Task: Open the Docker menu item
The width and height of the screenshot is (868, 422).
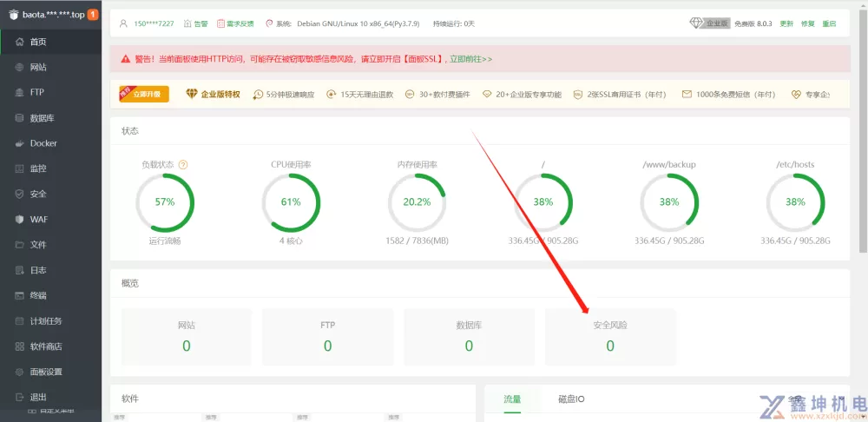Action: (51, 143)
